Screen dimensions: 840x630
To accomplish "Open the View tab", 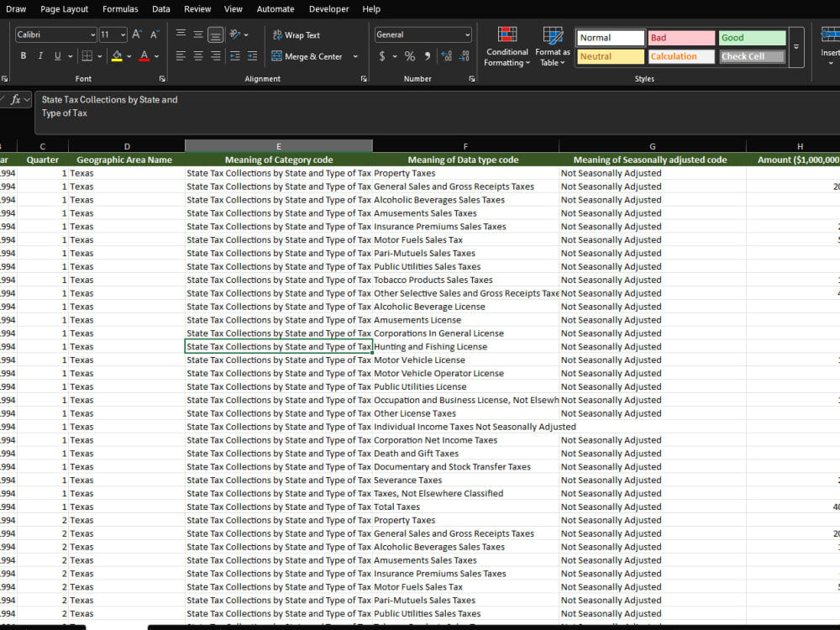I will click(x=233, y=9).
